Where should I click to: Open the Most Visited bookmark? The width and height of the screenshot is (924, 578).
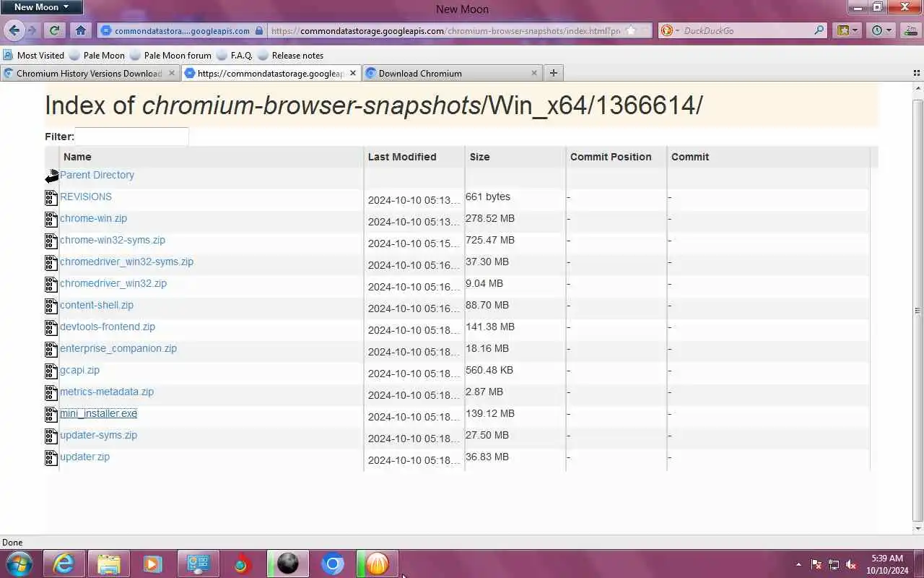coord(33,55)
